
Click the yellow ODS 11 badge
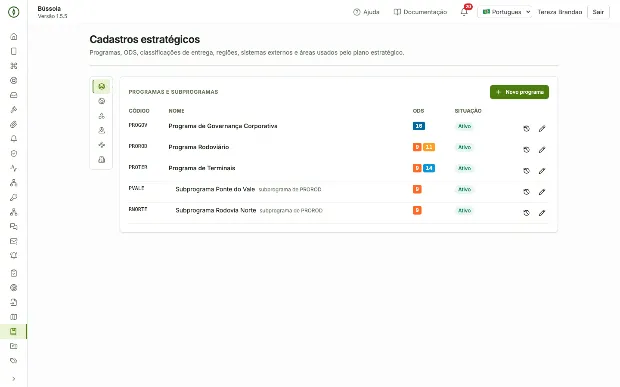tap(429, 147)
